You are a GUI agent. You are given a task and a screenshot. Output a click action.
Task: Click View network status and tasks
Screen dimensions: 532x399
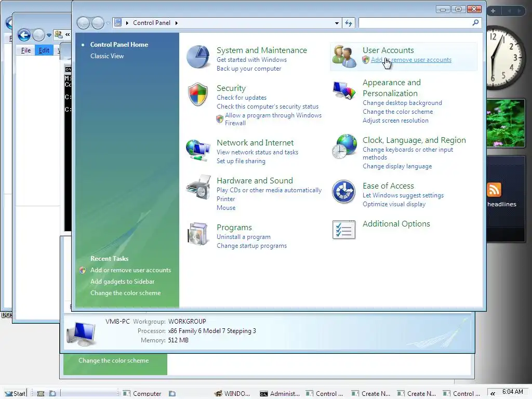point(258,152)
